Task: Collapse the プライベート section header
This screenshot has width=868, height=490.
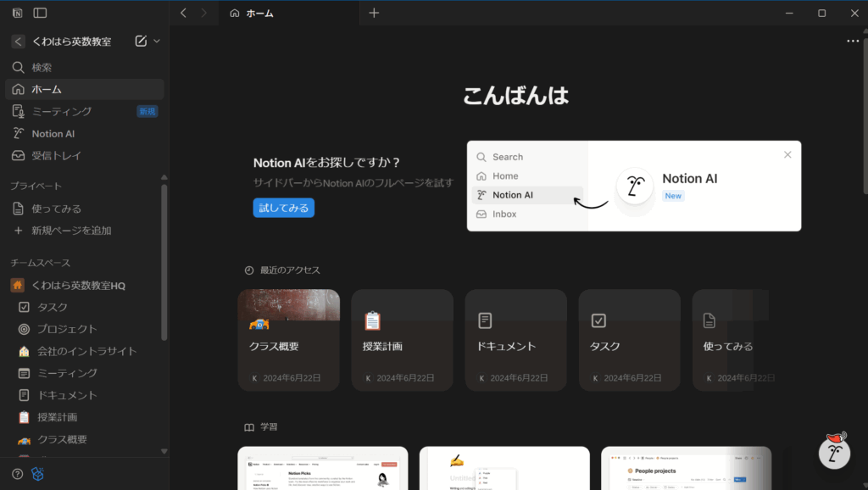Action: pos(36,186)
